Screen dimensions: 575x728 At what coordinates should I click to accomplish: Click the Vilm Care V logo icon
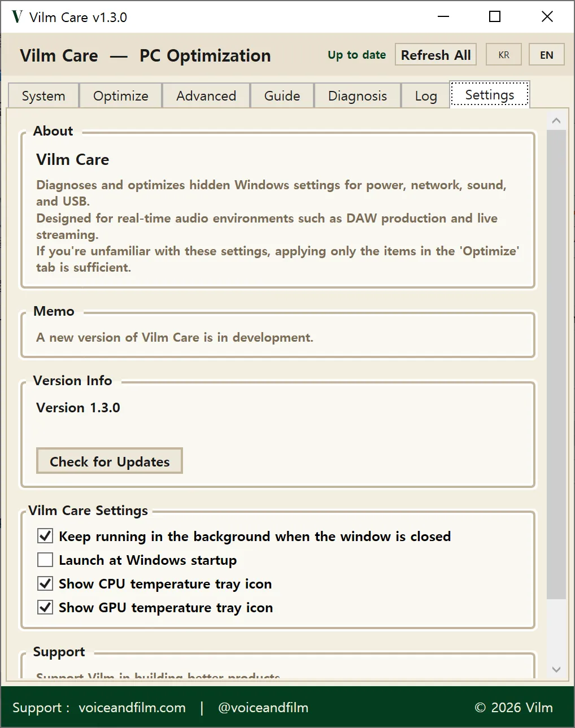17,17
